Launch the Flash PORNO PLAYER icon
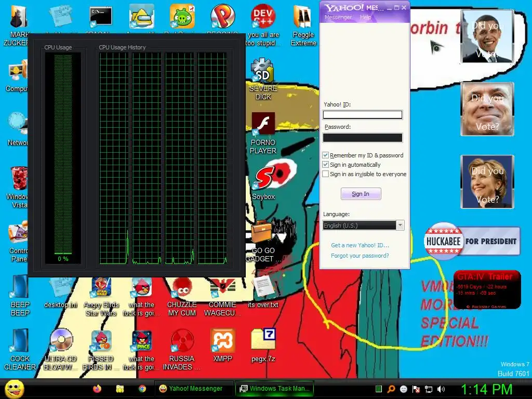 (263, 124)
